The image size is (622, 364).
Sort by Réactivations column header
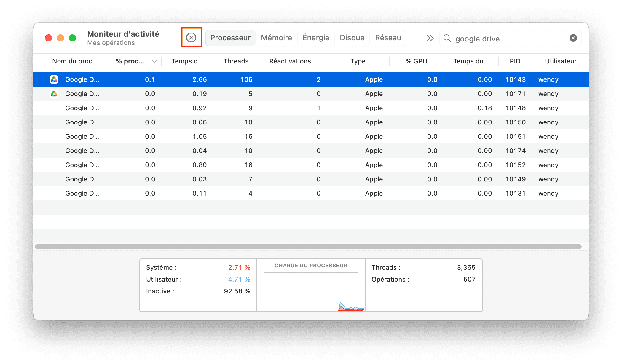(293, 61)
